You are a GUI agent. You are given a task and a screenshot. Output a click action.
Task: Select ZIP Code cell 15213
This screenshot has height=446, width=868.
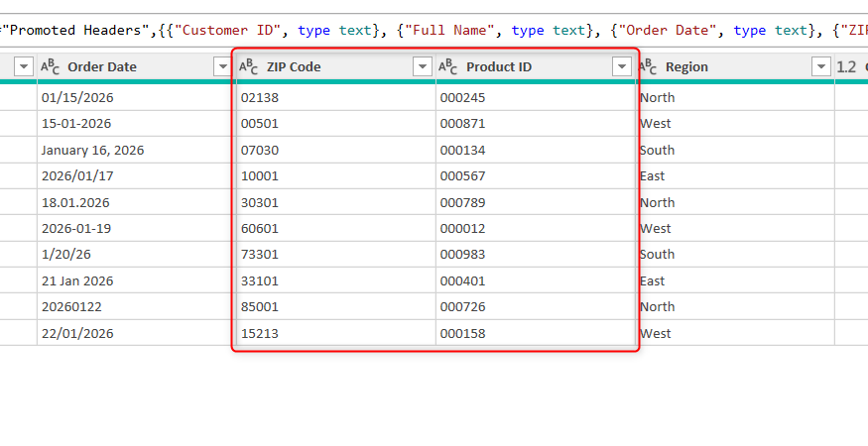pos(336,333)
